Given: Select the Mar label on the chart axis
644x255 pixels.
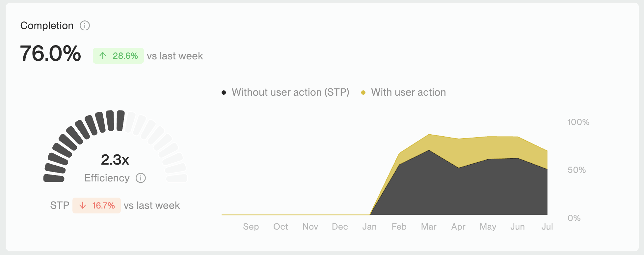Looking at the screenshot, I should pyautogui.click(x=429, y=227).
